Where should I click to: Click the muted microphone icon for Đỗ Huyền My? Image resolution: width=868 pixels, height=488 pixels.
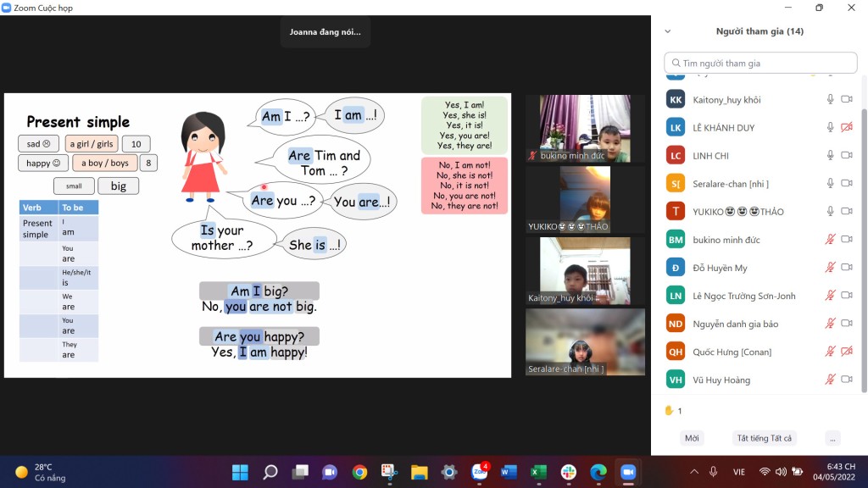point(831,268)
